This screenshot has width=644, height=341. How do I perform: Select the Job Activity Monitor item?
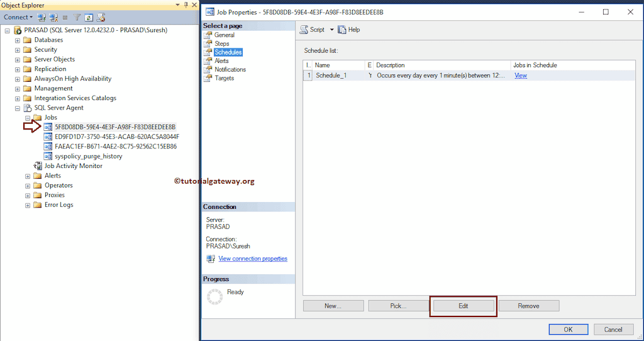click(x=73, y=166)
